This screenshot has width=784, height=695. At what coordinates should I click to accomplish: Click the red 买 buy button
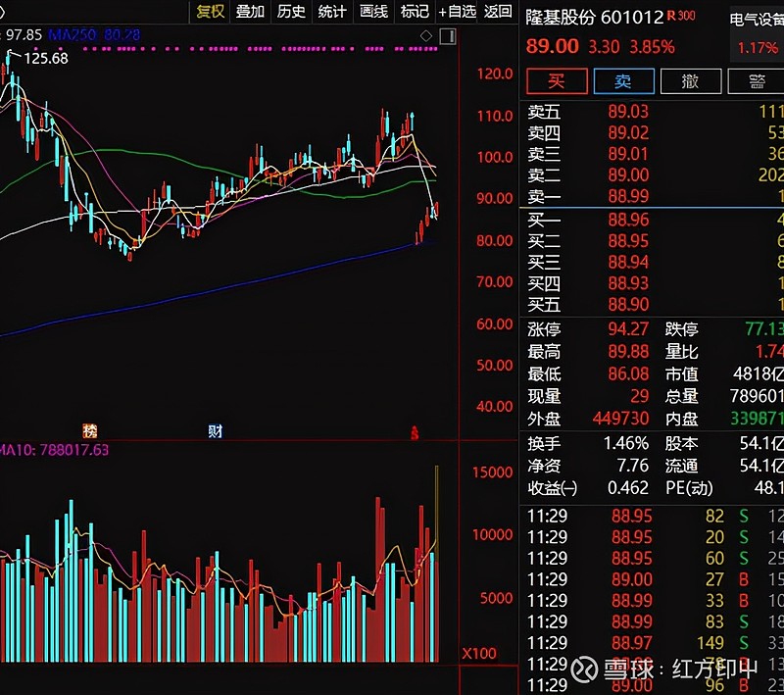pos(557,81)
